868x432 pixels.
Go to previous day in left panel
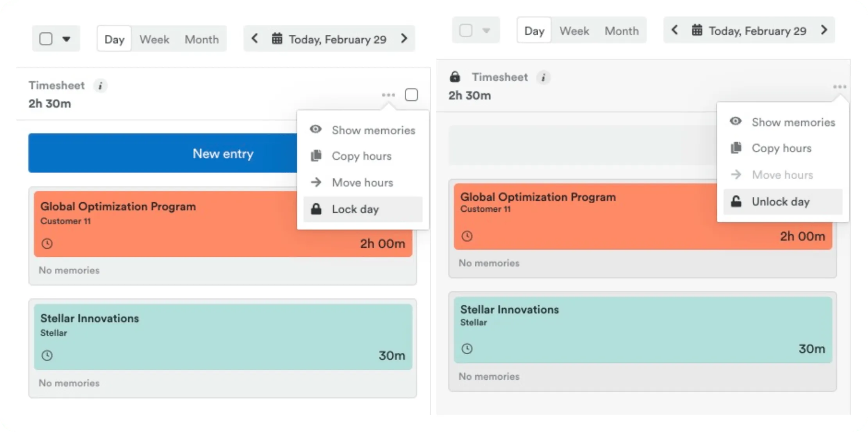point(255,38)
